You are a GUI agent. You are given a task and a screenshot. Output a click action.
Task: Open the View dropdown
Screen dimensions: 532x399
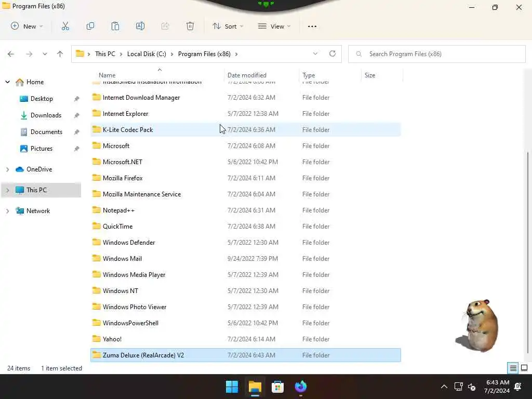point(274,26)
